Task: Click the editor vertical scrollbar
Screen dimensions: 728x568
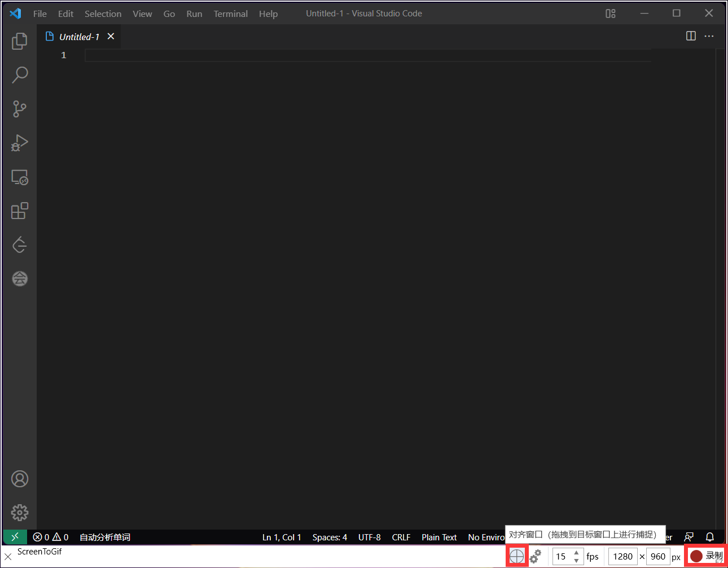Action: tap(721, 288)
